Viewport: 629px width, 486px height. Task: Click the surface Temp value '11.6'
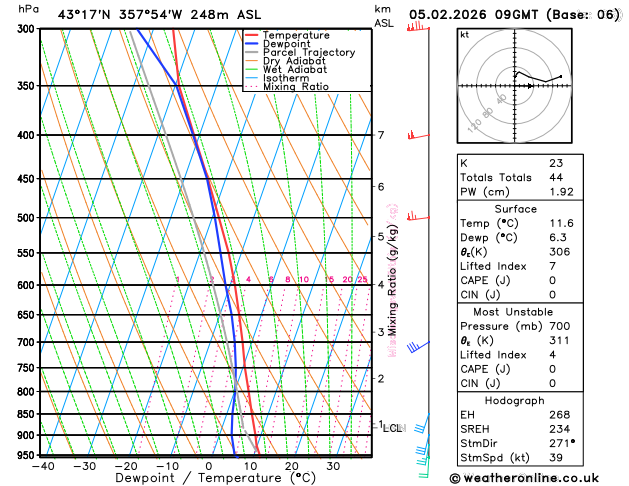561,223
